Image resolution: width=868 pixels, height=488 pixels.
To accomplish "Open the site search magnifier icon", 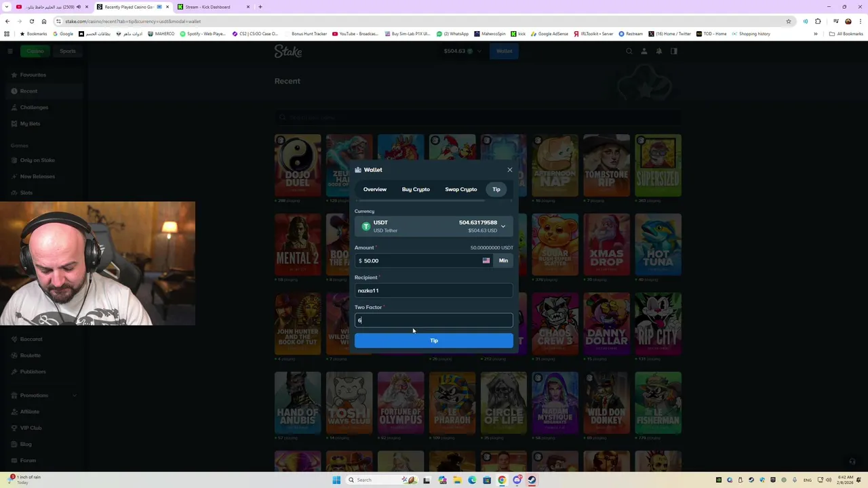I will click(629, 51).
